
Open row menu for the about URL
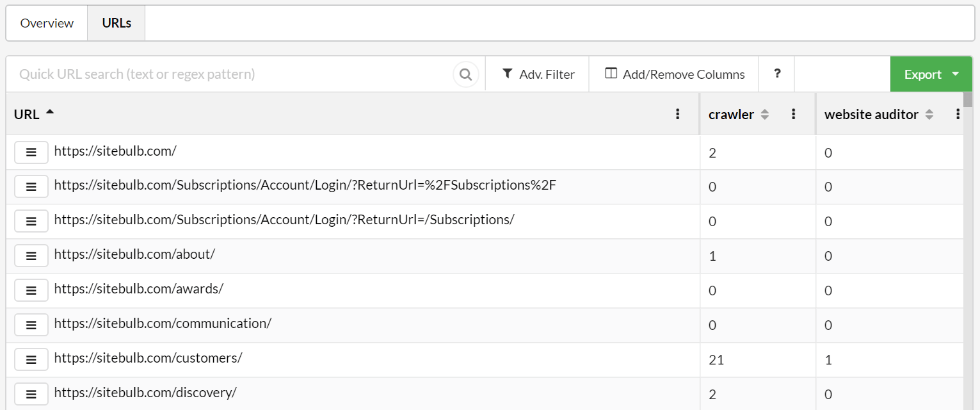[x=31, y=256]
